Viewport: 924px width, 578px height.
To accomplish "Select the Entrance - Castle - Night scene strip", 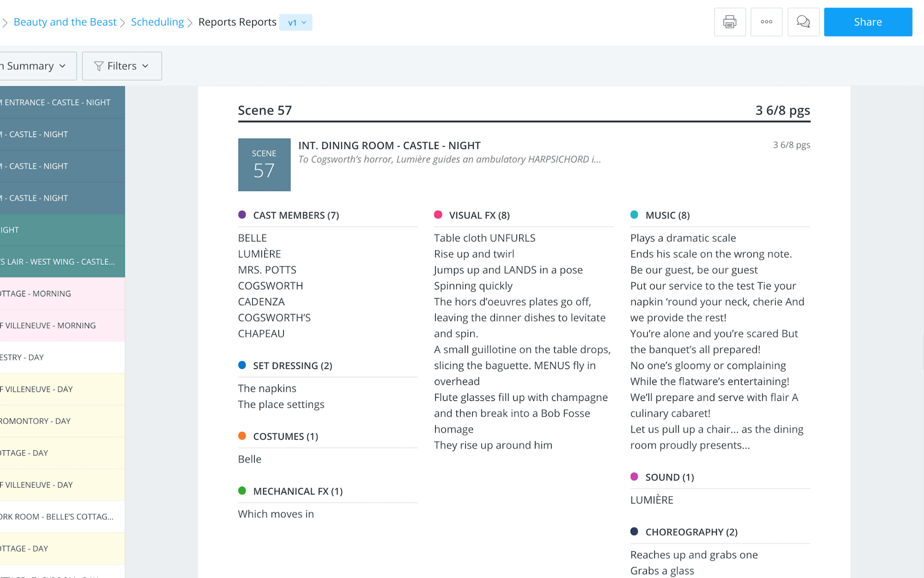I will pyautogui.click(x=62, y=102).
